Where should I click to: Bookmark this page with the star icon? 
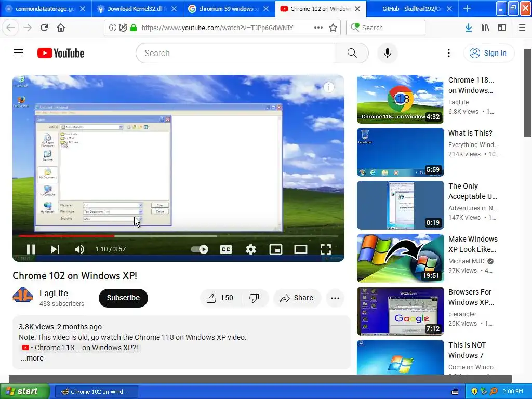coord(333,28)
